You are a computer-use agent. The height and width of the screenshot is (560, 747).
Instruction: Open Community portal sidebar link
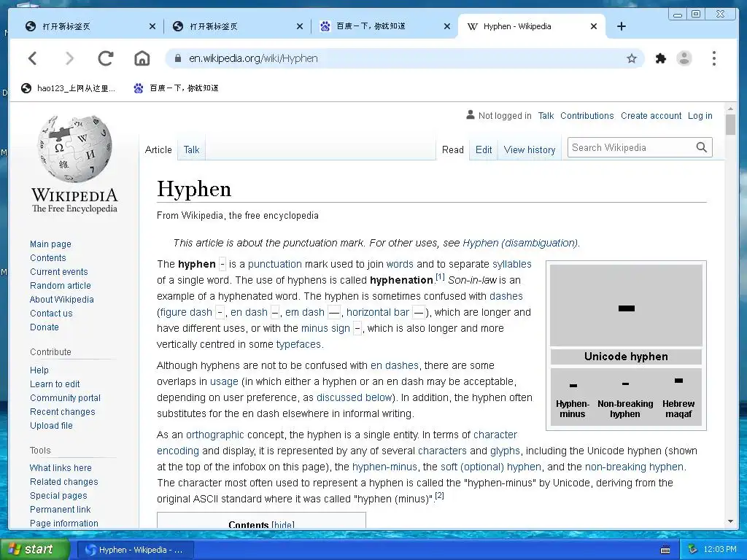click(x=65, y=397)
